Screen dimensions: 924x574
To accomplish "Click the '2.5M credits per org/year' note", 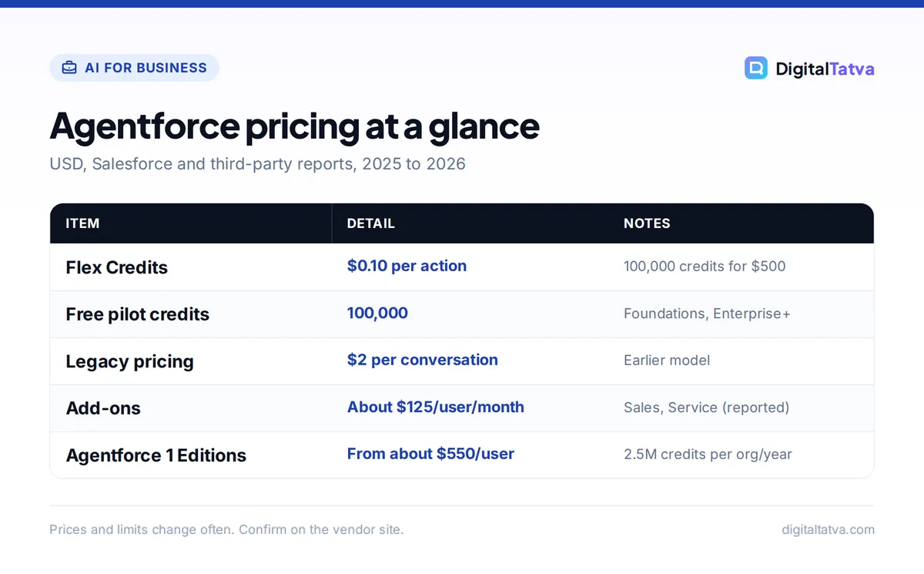I will click(708, 455).
